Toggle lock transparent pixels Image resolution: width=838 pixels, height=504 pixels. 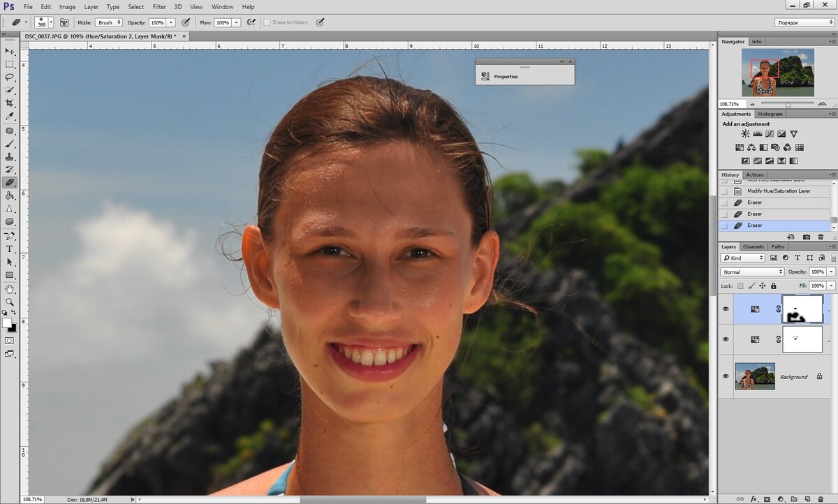point(740,286)
